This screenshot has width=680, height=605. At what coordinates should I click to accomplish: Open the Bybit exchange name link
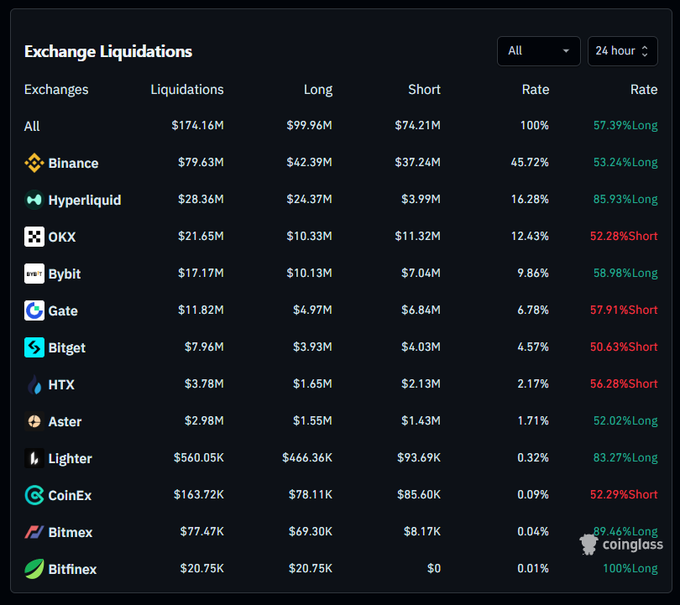click(65, 274)
